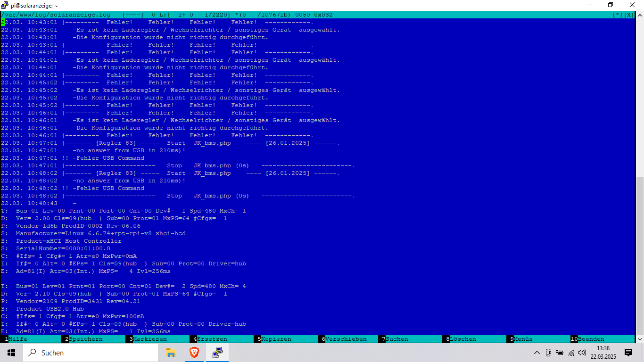644x362 pixels.
Task: Open the Windows Start menu
Action: pos(11,353)
